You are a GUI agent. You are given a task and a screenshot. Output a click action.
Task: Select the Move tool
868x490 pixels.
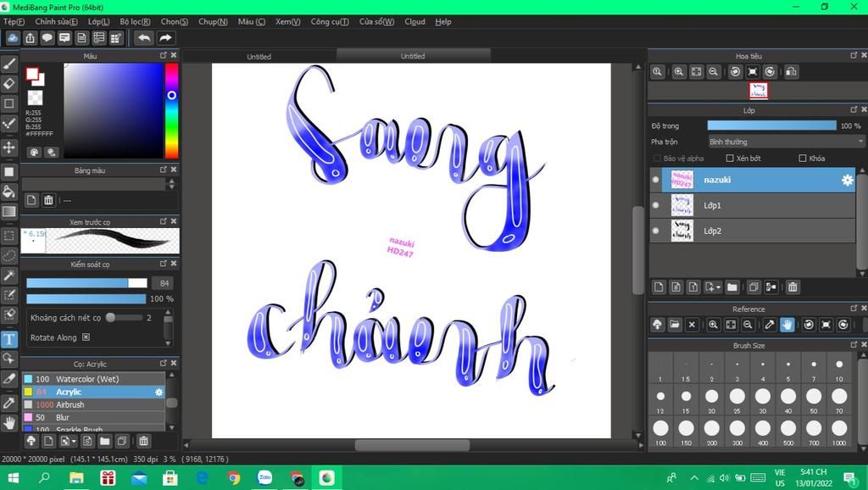pyautogui.click(x=9, y=148)
